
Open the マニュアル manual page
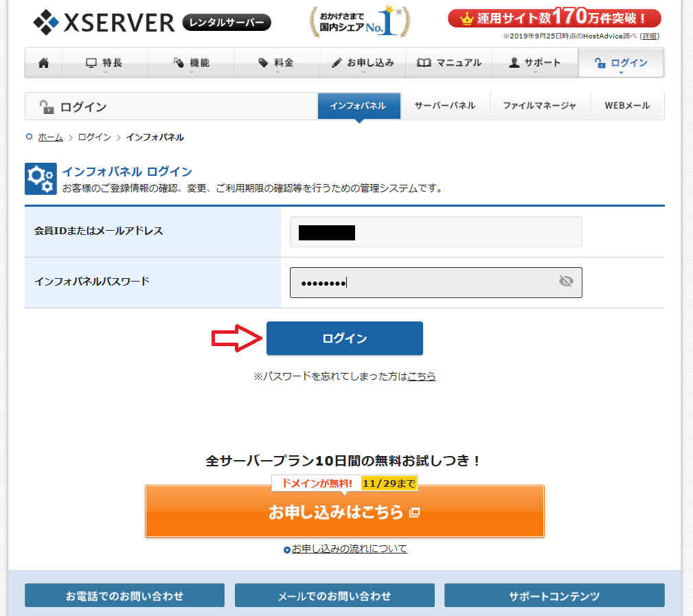449,62
